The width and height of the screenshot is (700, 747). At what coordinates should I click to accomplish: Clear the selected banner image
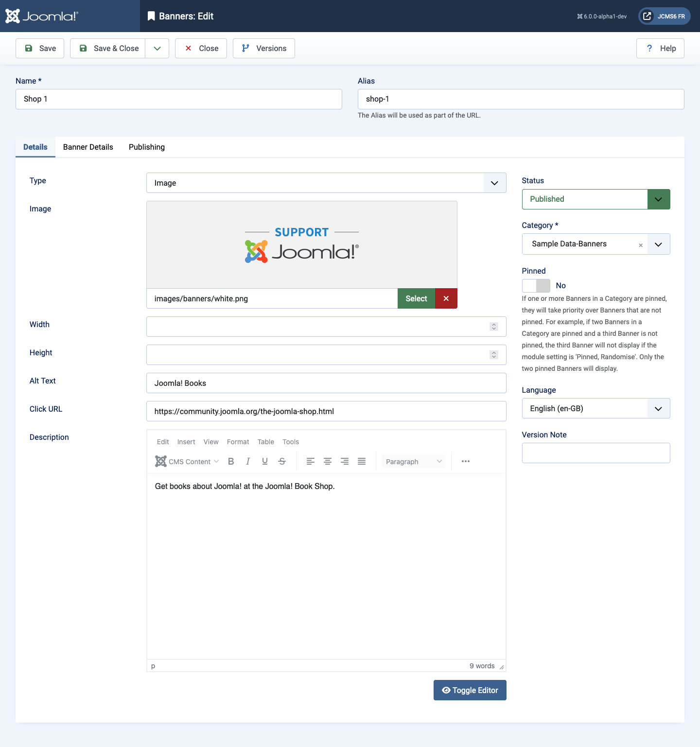click(446, 298)
